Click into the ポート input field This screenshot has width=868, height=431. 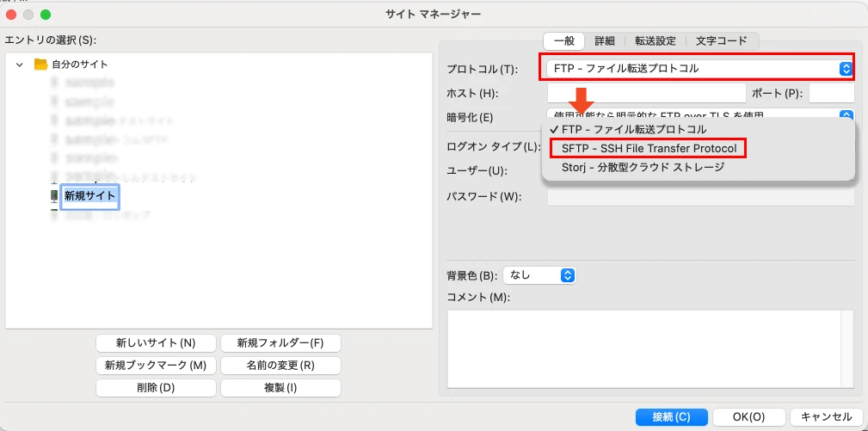[x=831, y=93]
